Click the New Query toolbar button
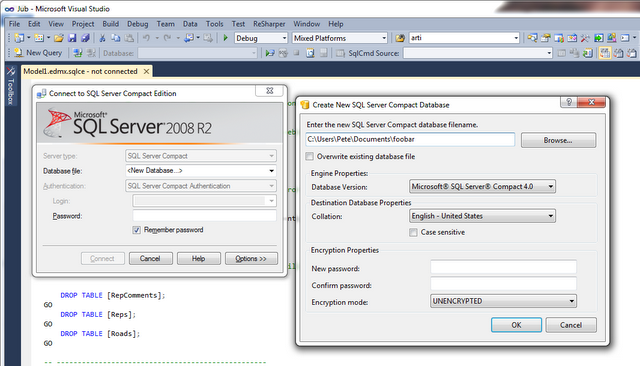Viewport: 640px width, 366px height. point(38,53)
